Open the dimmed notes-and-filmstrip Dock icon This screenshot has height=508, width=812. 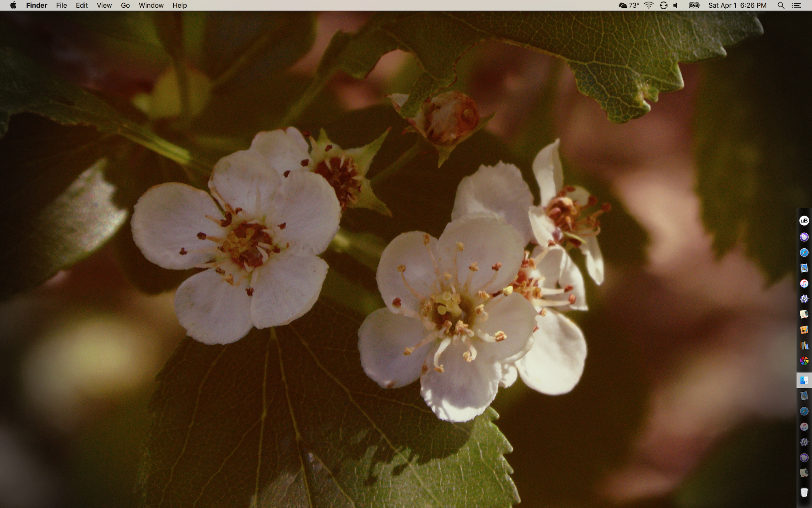tap(804, 473)
